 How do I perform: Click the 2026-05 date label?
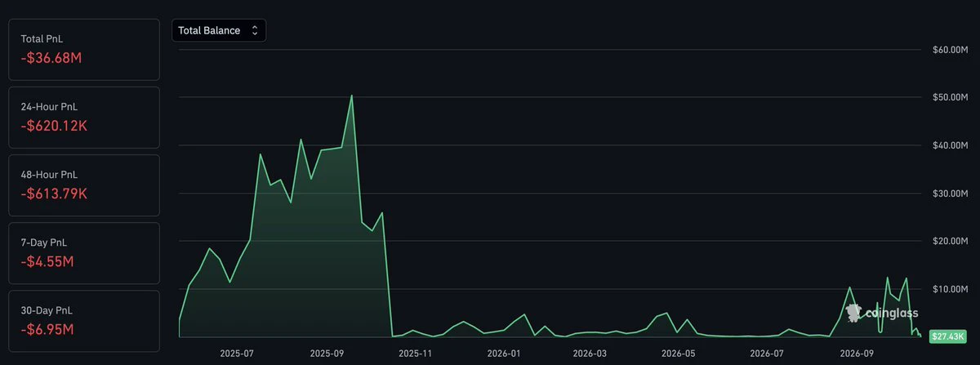pyautogui.click(x=678, y=354)
